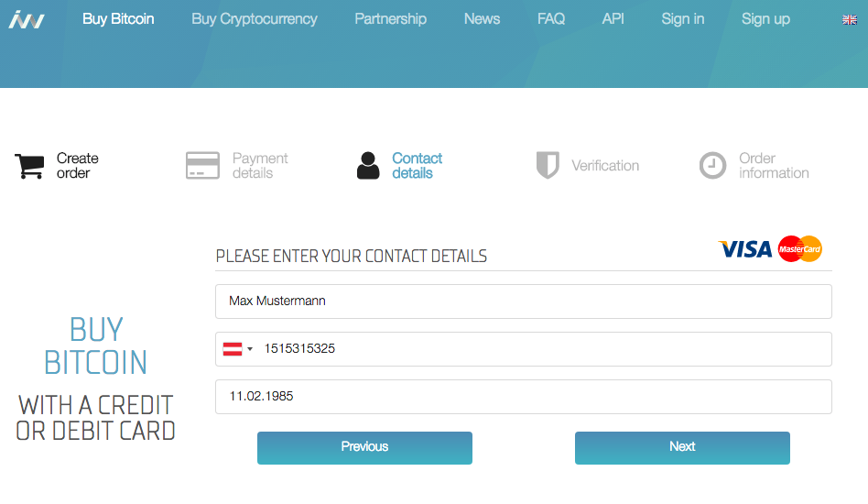Click the UK flag language icon
This screenshot has height=504, width=868.
click(850, 20)
